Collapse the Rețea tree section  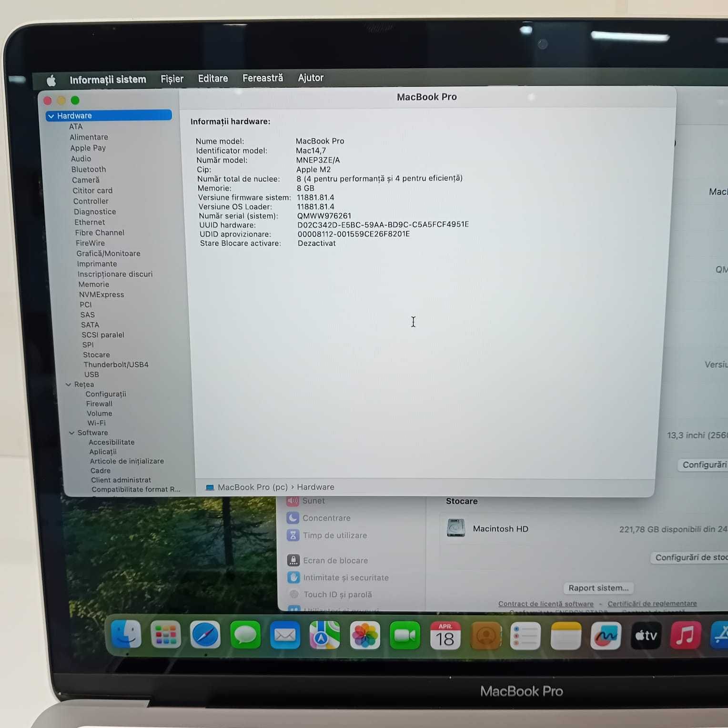coord(68,384)
